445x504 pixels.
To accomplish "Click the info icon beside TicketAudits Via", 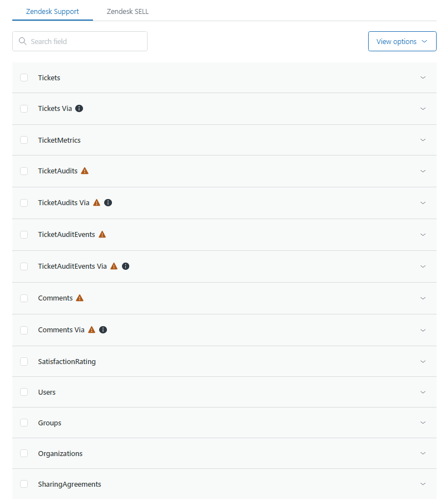I will [108, 202].
